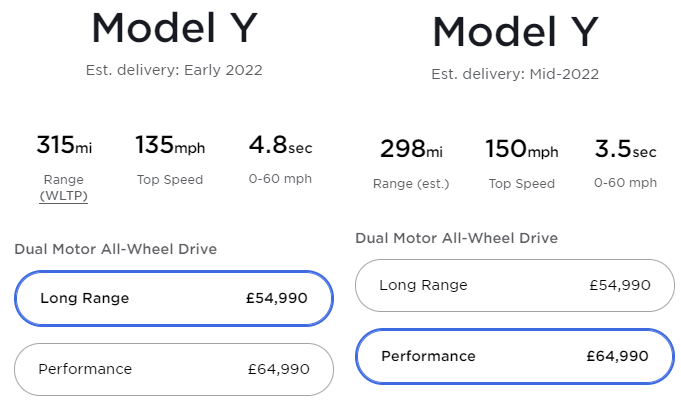The height and width of the screenshot is (407, 681).
Task: Click the Model Y heading above Mid-2022 delivery
Action: coord(515,33)
